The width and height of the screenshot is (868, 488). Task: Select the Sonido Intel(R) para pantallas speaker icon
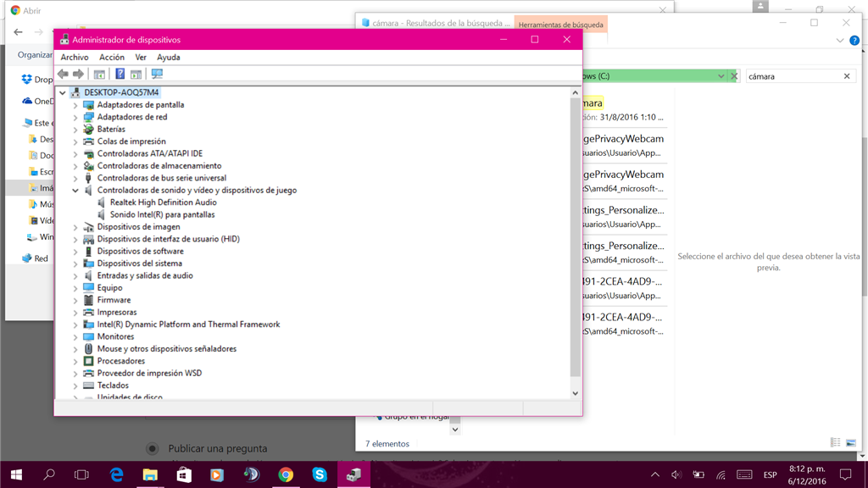coord(102,214)
